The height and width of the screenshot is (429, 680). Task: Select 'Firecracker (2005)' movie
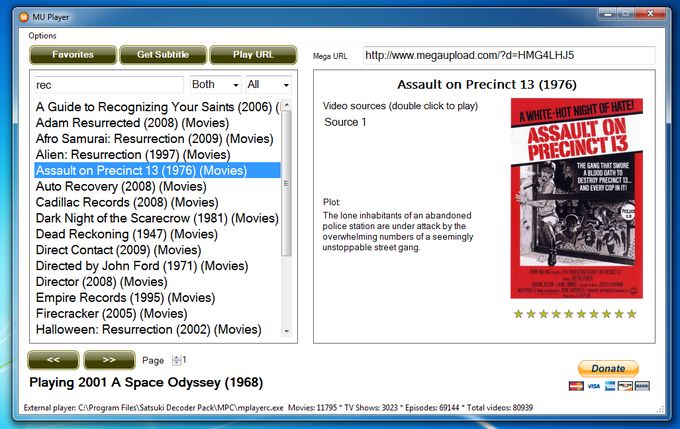pyautogui.click(x=158, y=314)
